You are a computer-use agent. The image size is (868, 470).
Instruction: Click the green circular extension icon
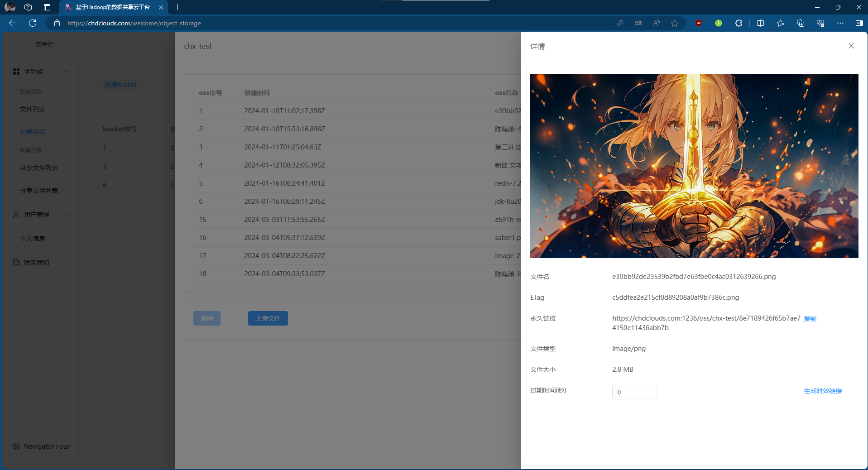point(718,23)
